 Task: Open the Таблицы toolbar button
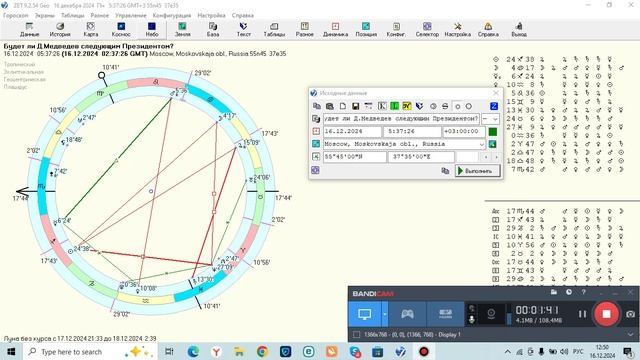(x=274, y=30)
